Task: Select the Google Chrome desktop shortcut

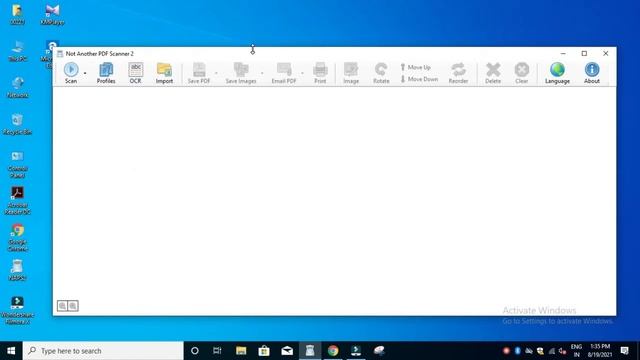Action: [x=17, y=238]
